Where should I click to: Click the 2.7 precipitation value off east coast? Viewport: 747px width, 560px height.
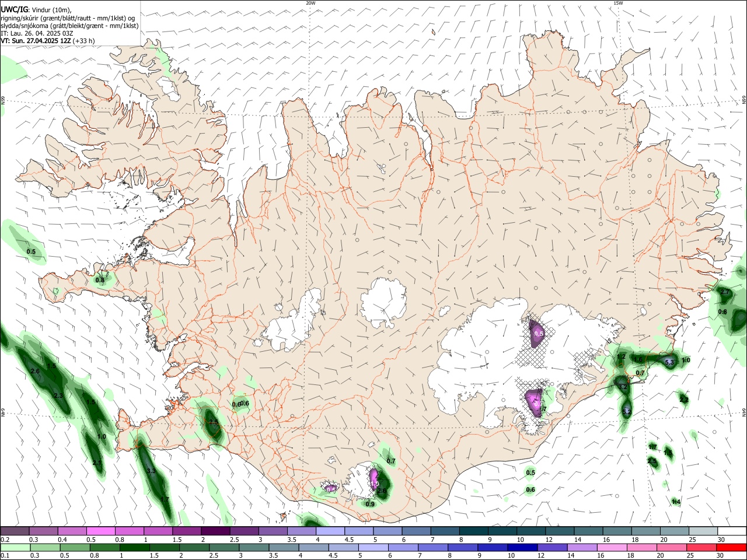pyautogui.click(x=725, y=292)
